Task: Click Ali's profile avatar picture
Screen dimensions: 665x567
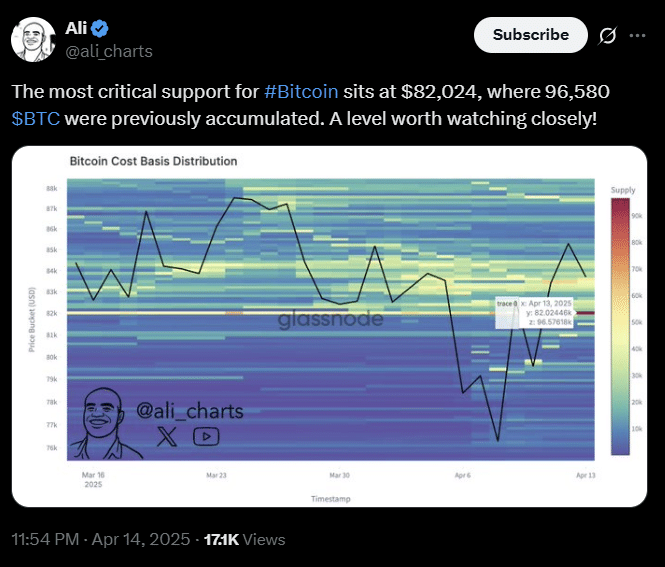Action: pos(33,39)
